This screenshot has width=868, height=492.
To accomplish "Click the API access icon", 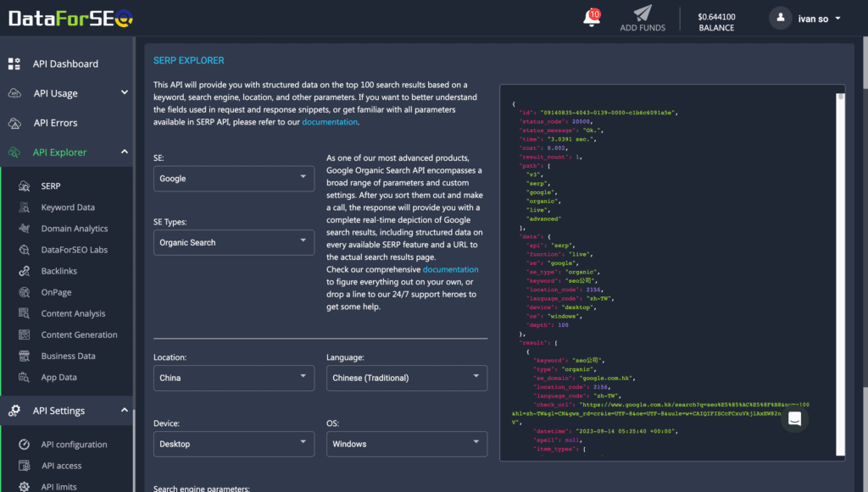I will [x=25, y=466].
